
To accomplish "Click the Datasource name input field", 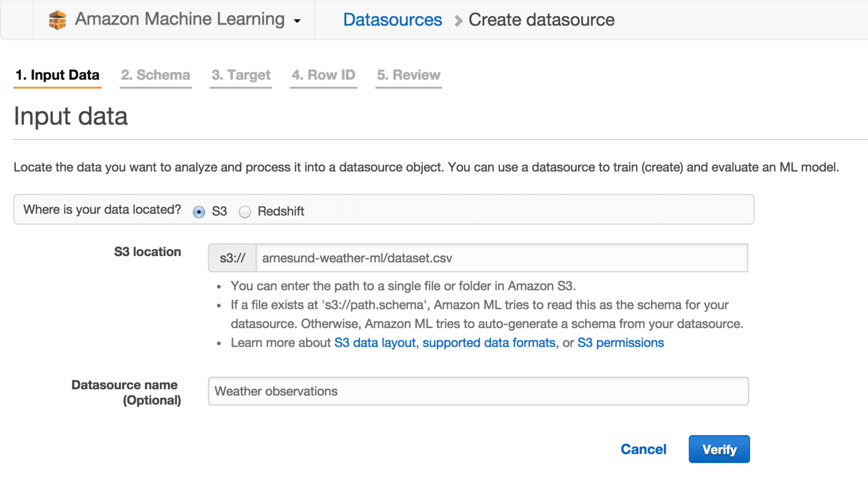I will 479,391.
